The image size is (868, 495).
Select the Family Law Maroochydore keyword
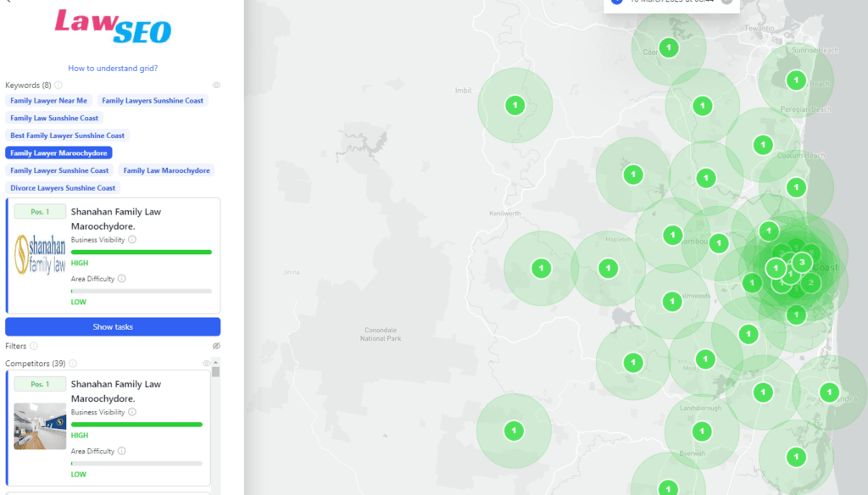coord(167,170)
